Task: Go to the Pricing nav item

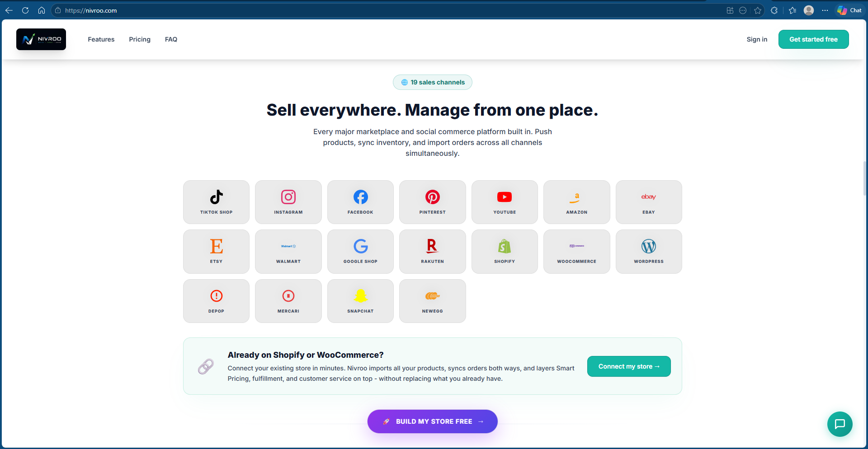Action: [x=140, y=39]
